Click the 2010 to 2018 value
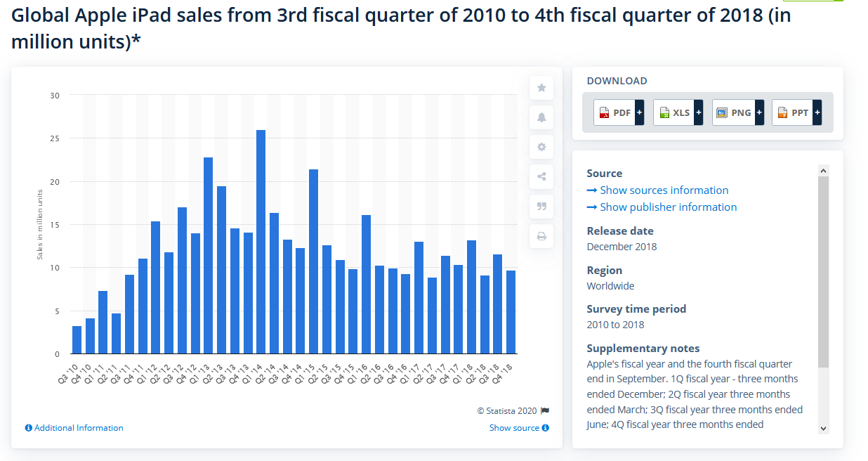Screen dimensions: 868x461 615,325
